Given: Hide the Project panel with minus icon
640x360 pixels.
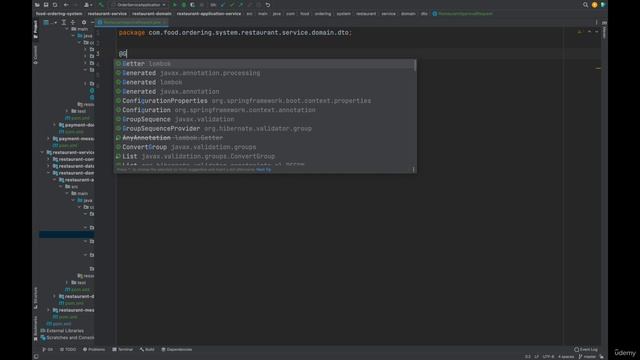Looking at the screenshot, I should tap(93, 22).
